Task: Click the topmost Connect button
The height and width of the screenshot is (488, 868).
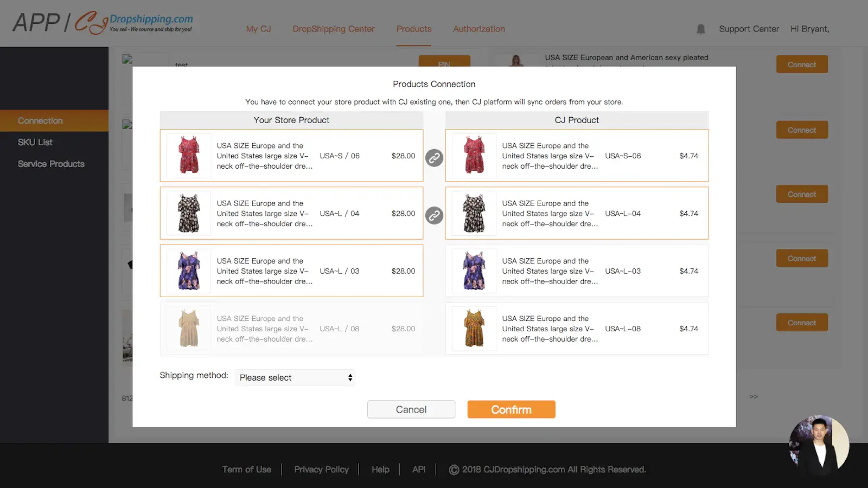Action: click(x=802, y=64)
